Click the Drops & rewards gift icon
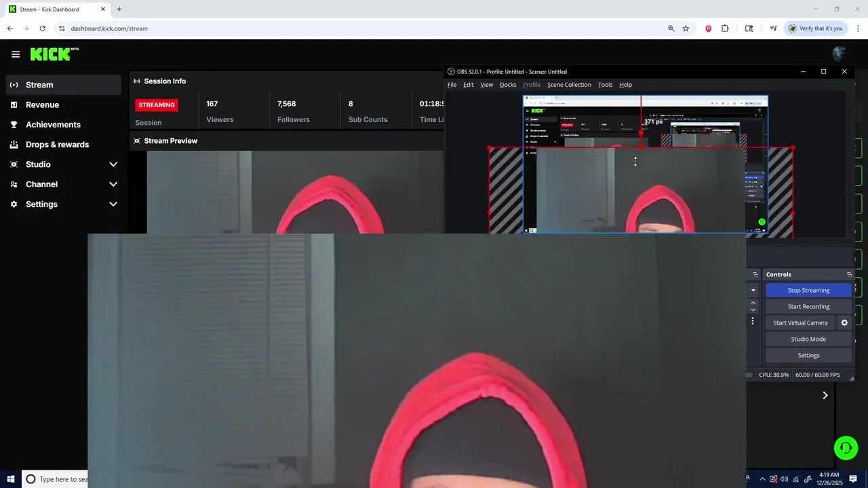The height and width of the screenshot is (488, 868). click(14, 144)
